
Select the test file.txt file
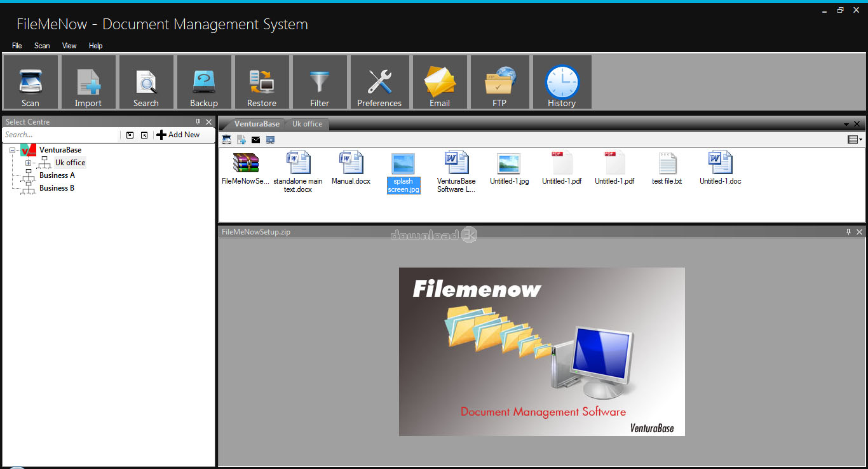(667, 168)
